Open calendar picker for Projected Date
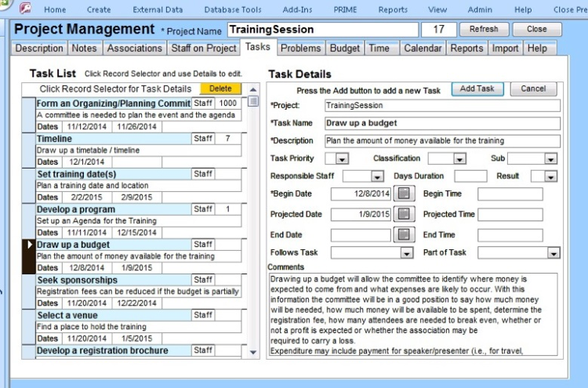588x388 pixels. point(404,214)
